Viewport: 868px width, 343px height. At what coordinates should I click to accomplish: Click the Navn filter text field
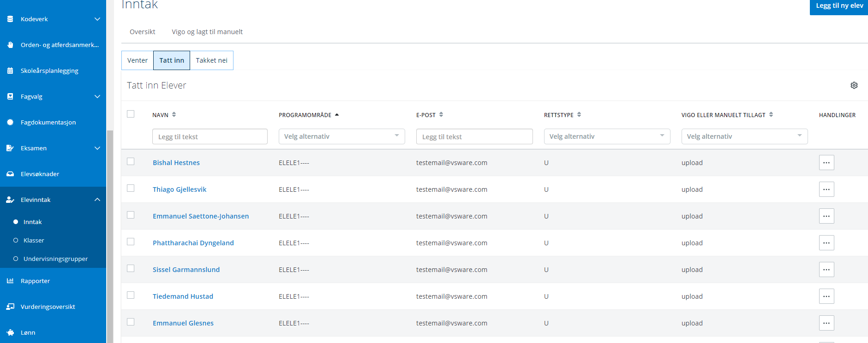(x=210, y=136)
